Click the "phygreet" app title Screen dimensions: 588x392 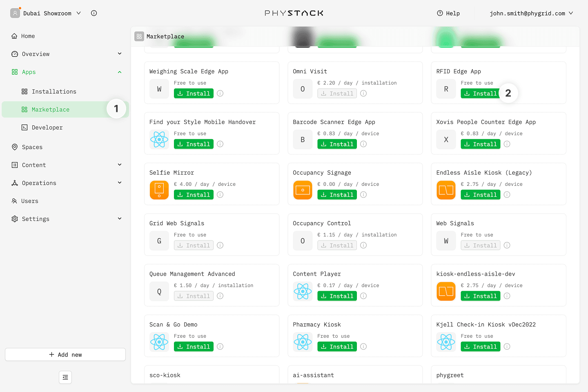click(450, 375)
